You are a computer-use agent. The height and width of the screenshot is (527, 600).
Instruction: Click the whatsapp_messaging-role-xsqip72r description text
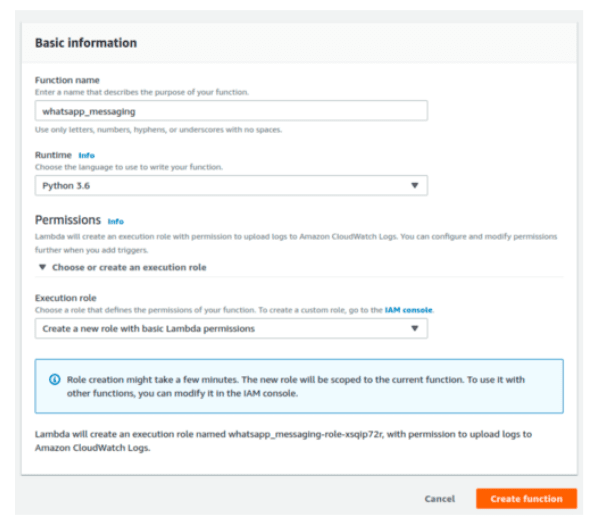(283, 441)
